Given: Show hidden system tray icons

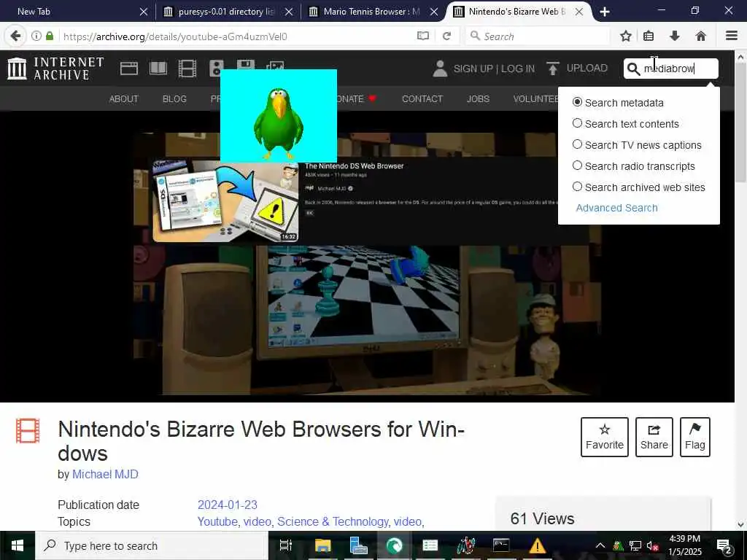Looking at the screenshot, I should point(600,545).
